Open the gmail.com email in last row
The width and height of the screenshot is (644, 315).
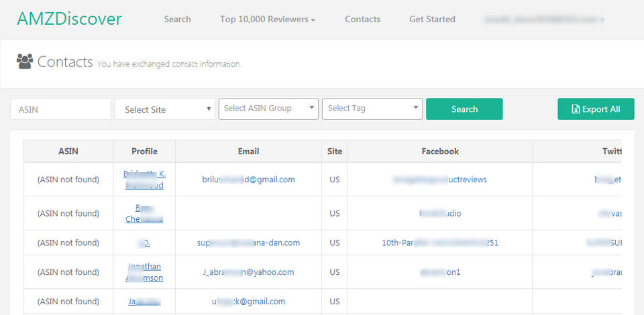click(248, 302)
